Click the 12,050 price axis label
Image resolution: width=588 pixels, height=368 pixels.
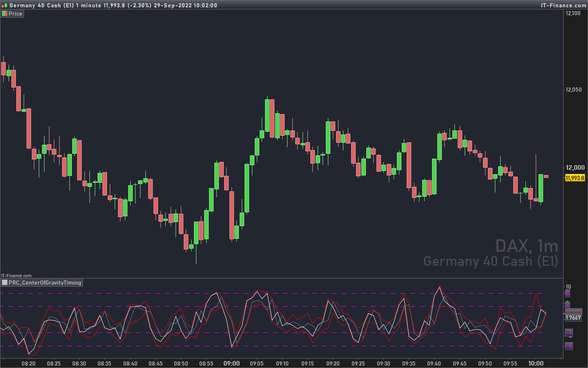[574, 90]
